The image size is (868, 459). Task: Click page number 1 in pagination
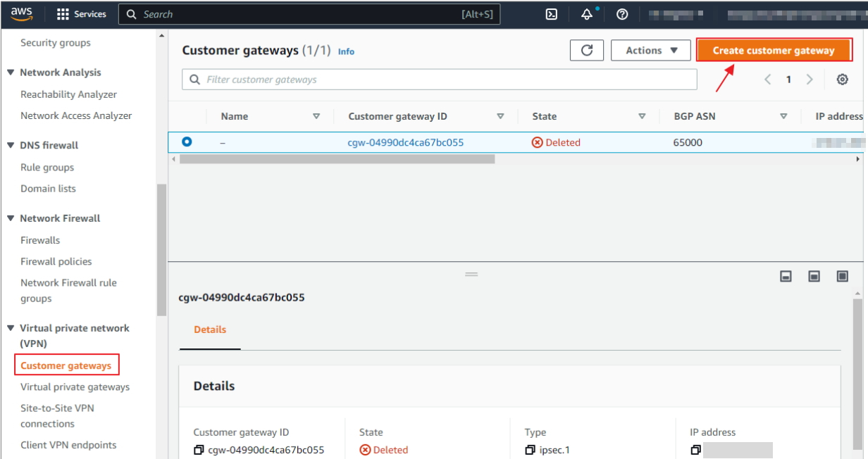788,80
